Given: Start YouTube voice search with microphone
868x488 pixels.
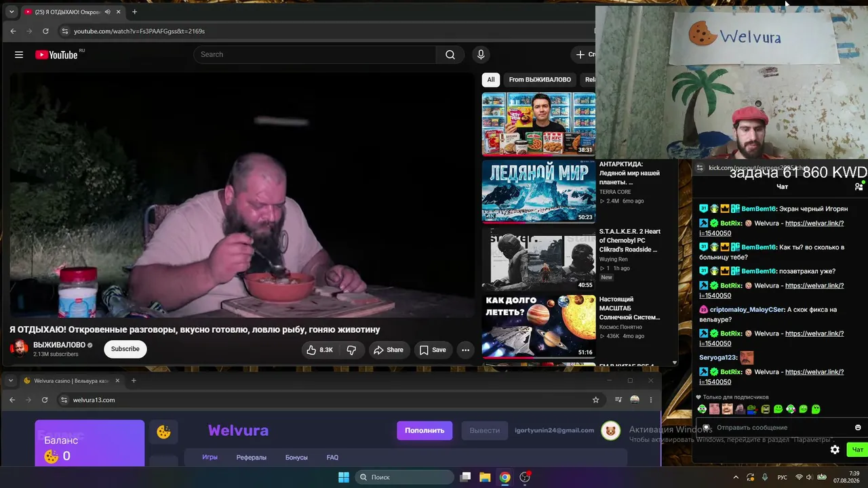Looking at the screenshot, I should 481,55.
